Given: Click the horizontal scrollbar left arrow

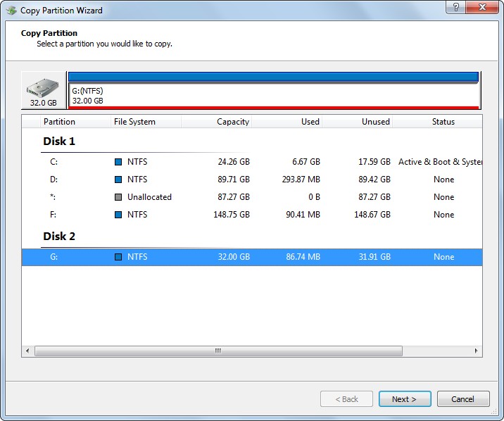Looking at the screenshot, I should (x=28, y=351).
